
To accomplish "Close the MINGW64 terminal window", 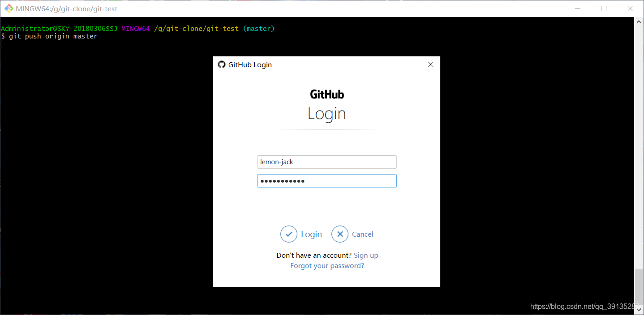I will (x=630, y=9).
